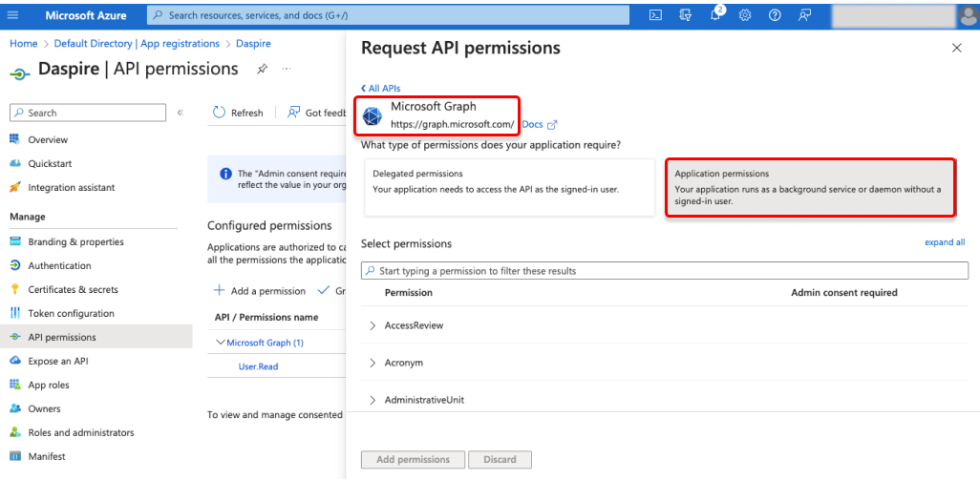Open the Directories and subscriptions filter icon
Screen dimensions: 980x480
coord(686,15)
